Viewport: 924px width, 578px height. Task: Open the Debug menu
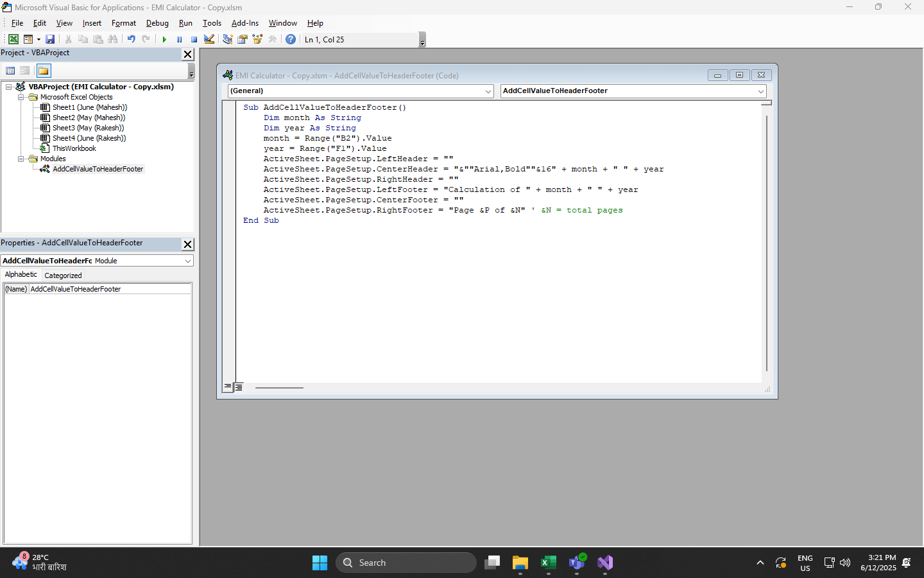pyautogui.click(x=157, y=23)
